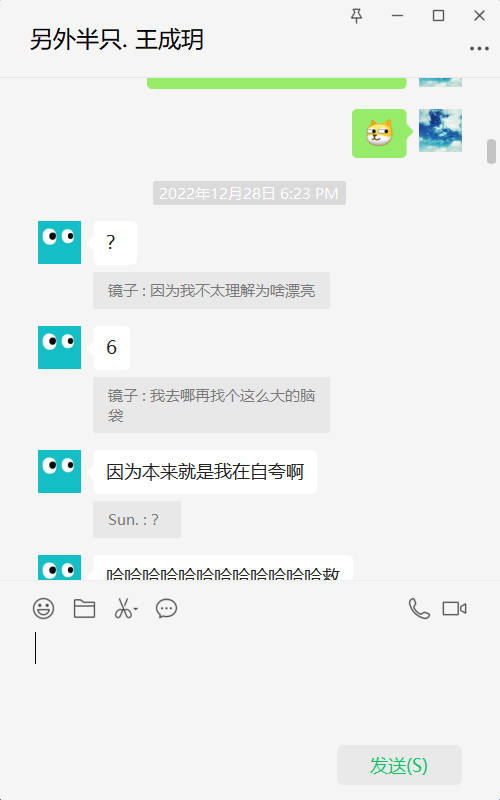Click the doge emoji message bubble
This screenshot has width=500, height=800.
(379, 133)
